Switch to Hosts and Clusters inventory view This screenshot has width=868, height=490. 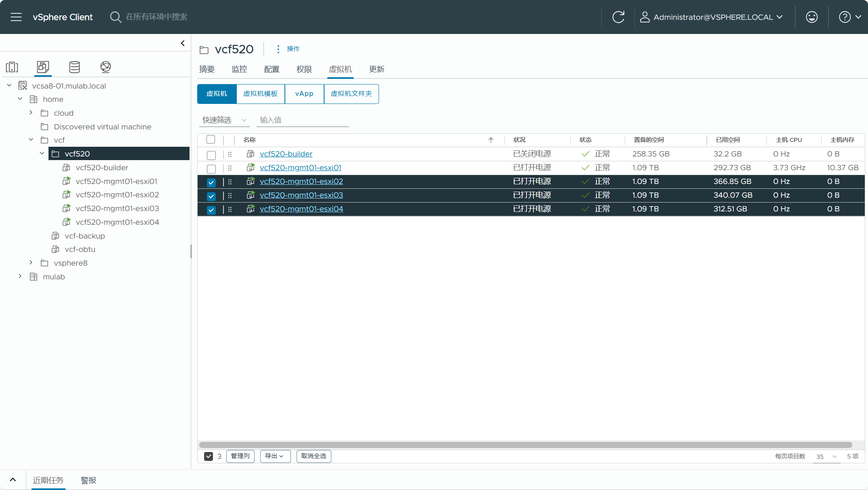(12, 67)
